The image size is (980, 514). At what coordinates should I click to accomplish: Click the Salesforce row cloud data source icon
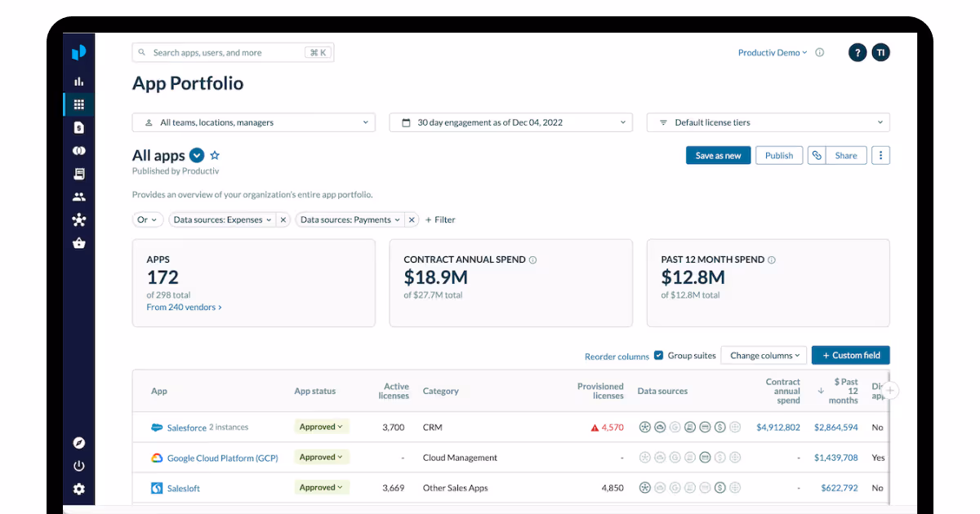[x=660, y=428]
